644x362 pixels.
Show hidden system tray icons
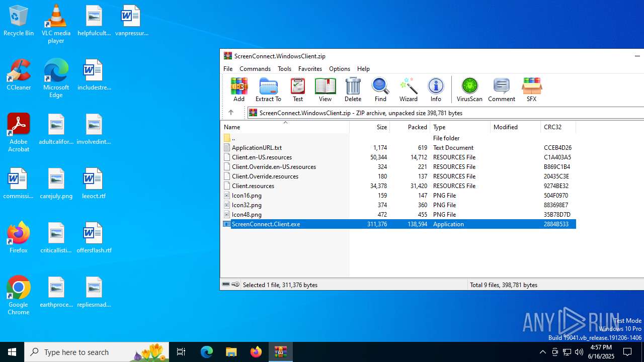pos(542,352)
